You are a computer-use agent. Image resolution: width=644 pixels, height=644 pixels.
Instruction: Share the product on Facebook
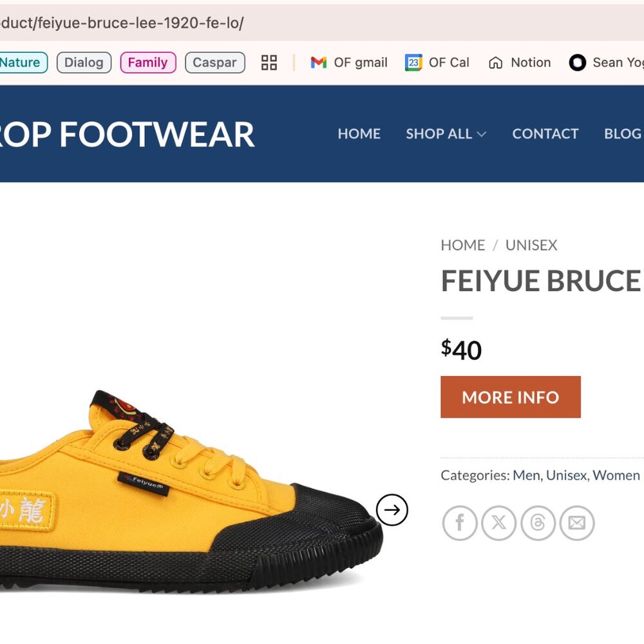click(460, 523)
